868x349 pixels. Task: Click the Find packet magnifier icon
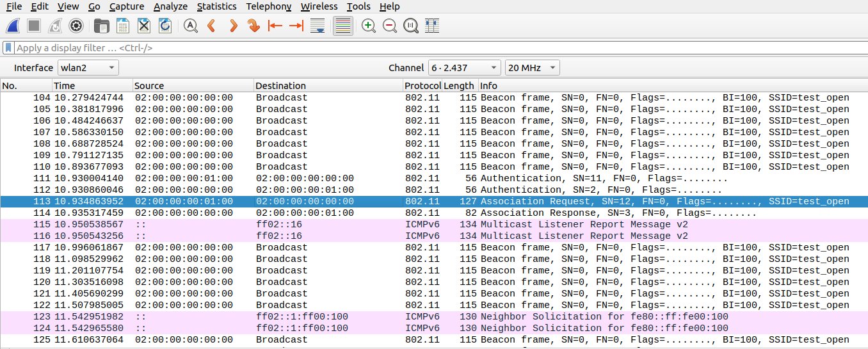(190, 26)
